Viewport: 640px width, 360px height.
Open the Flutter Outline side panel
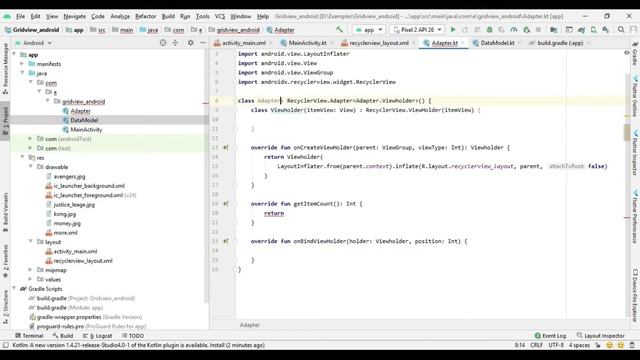[635, 97]
